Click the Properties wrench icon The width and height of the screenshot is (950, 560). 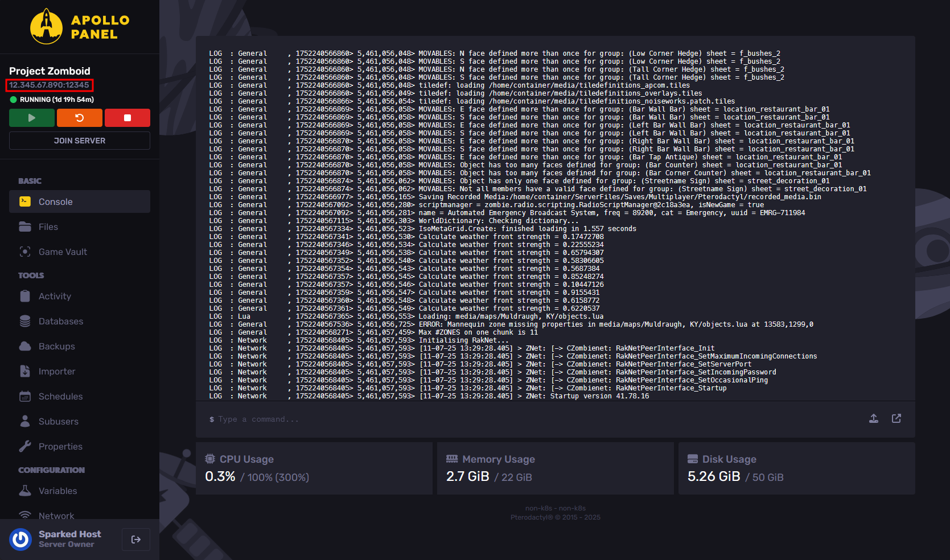click(25, 446)
